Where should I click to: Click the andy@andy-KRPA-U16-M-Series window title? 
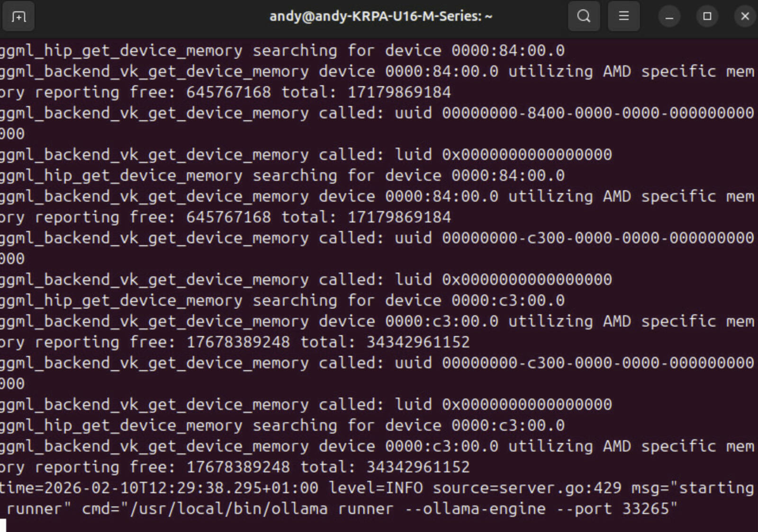tap(380, 17)
